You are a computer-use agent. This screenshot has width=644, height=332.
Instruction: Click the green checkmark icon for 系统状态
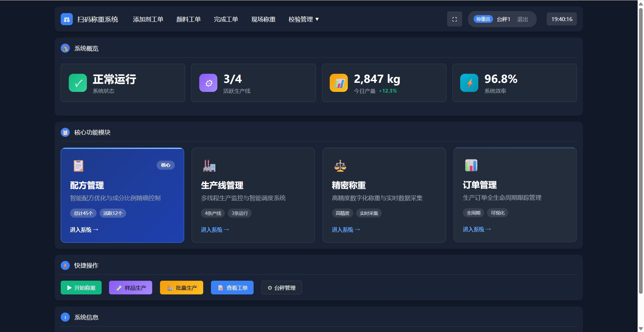[78, 82]
